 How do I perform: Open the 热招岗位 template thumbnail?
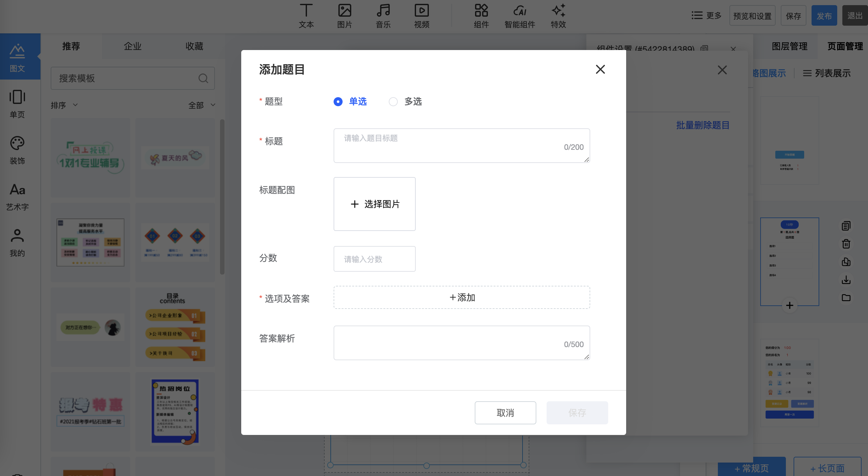[175, 412]
